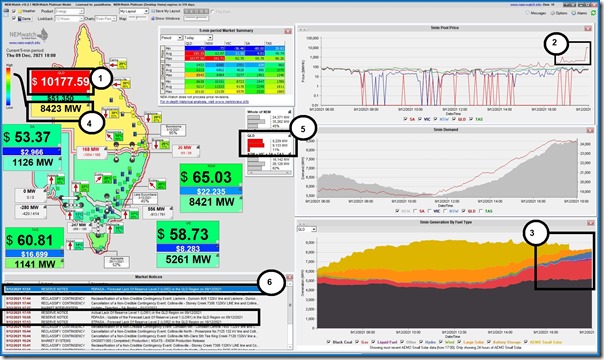Open the Chart dropdown

click(105, 18)
